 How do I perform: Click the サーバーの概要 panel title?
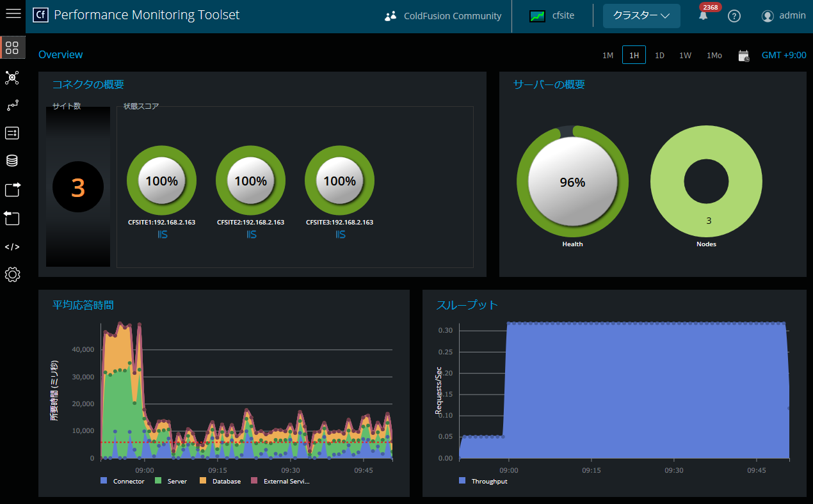549,84
